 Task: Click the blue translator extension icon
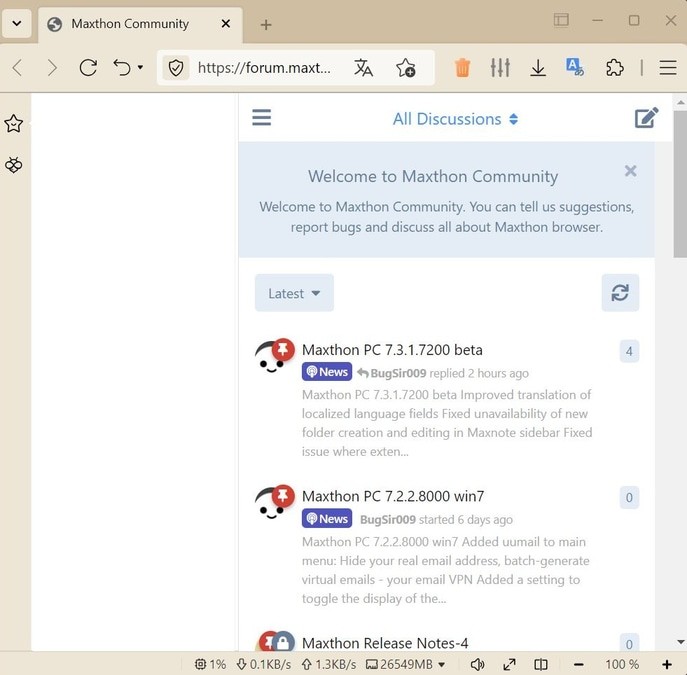pos(575,67)
